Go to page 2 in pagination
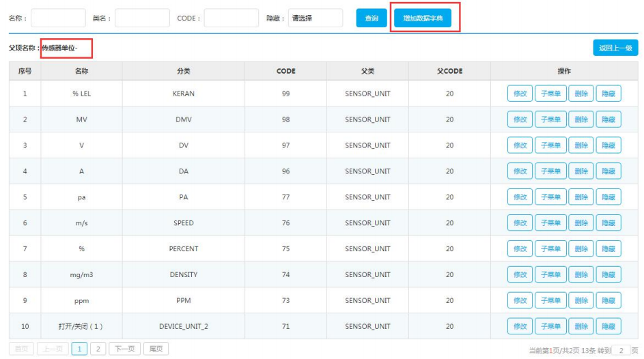 [98, 349]
